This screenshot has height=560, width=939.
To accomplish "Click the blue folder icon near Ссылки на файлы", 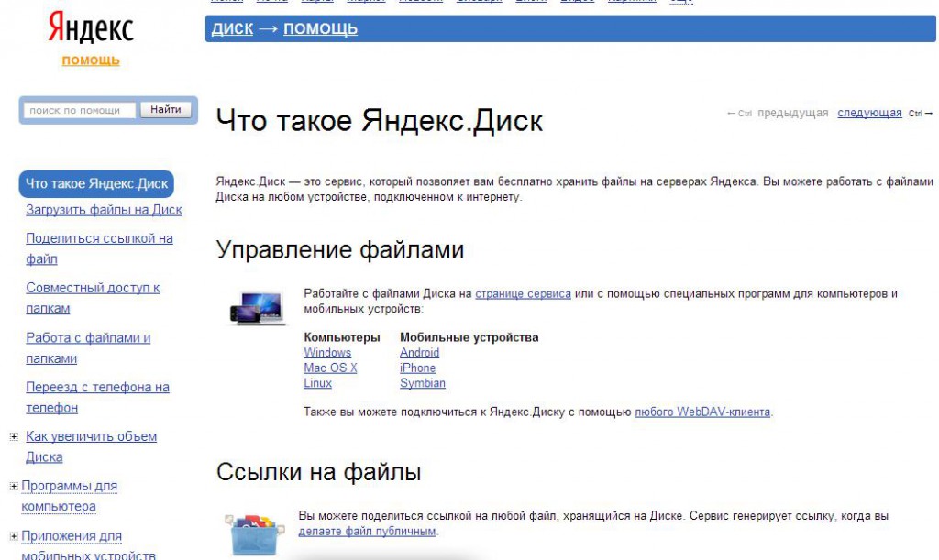I will [255, 533].
